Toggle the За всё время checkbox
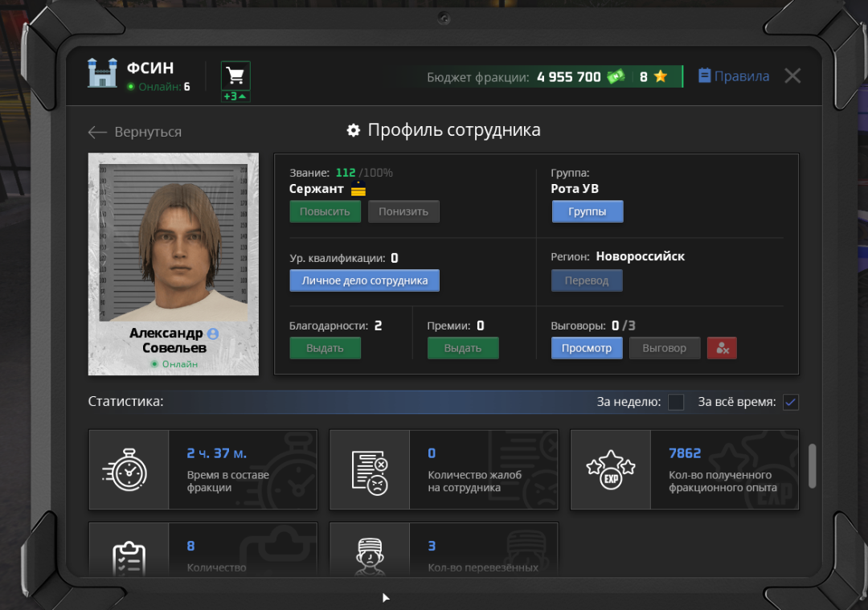 791,402
